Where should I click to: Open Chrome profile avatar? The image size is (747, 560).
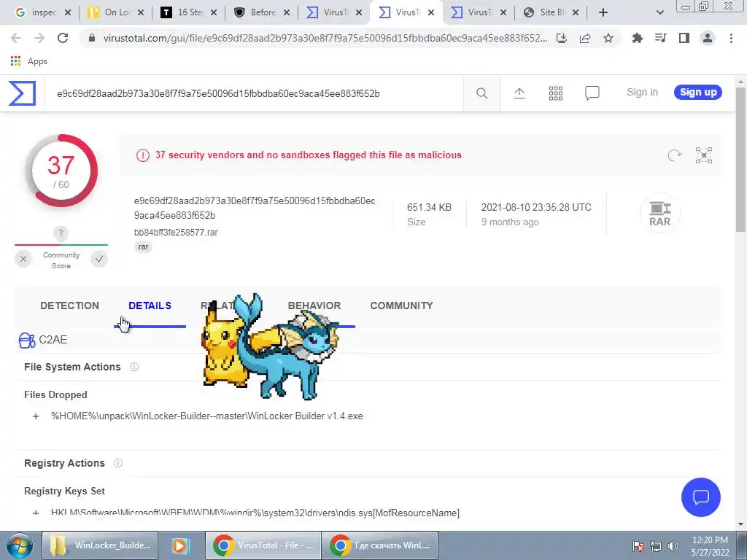(x=708, y=38)
